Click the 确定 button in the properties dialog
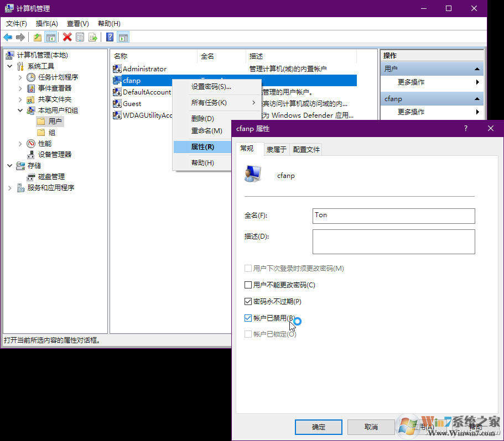The width and height of the screenshot is (504, 441). tap(318, 427)
